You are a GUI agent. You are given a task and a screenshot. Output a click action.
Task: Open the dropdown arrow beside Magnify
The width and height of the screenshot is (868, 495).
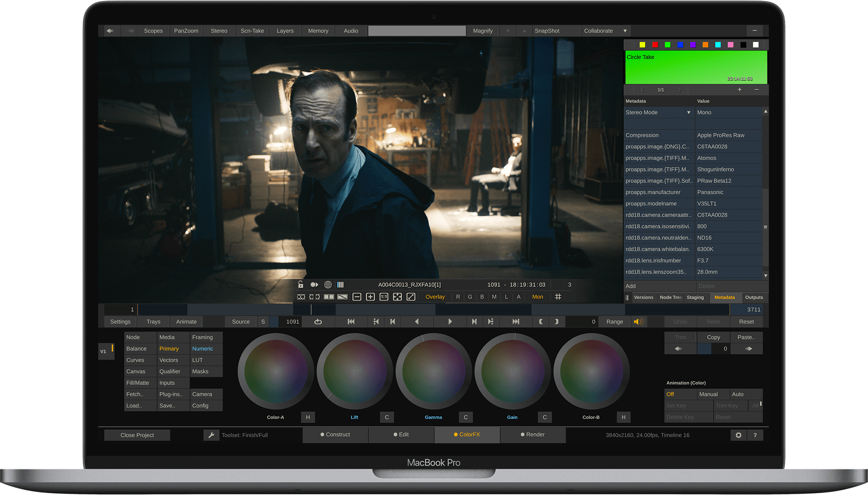point(507,30)
